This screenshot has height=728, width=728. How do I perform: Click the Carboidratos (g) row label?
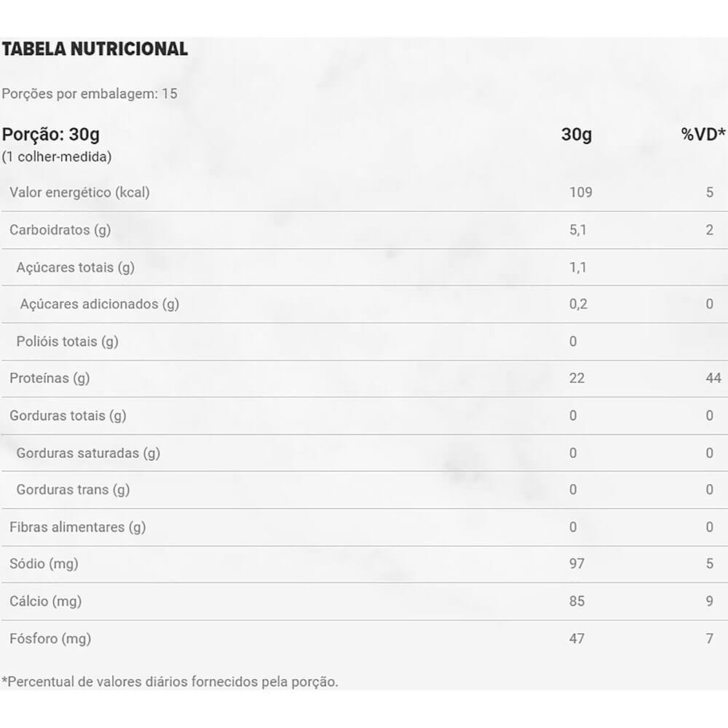[x=60, y=230]
